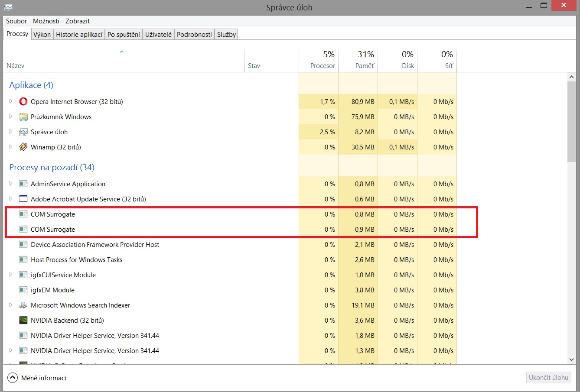Viewport: 580px width, 392px height.
Task: Open the Podrobnosti tab
Action: [x=194, y=35]
